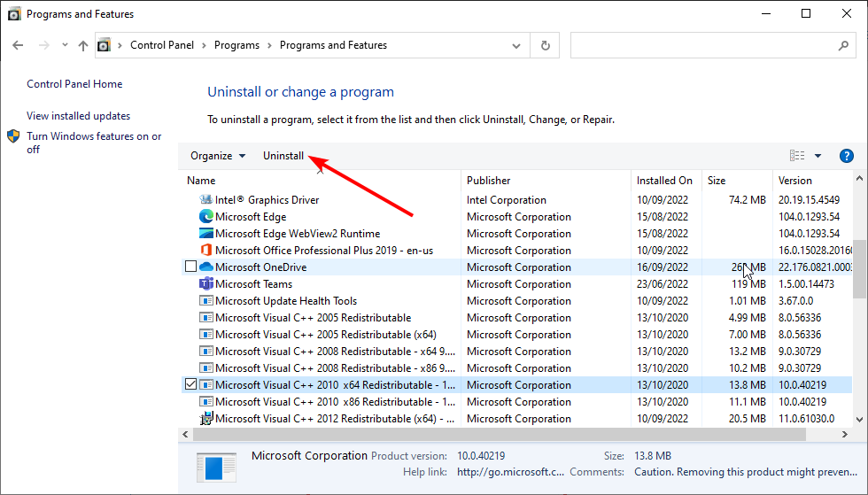Open the recent locations chevron
This screenshot has width=868, height=495.
[65, 45]
